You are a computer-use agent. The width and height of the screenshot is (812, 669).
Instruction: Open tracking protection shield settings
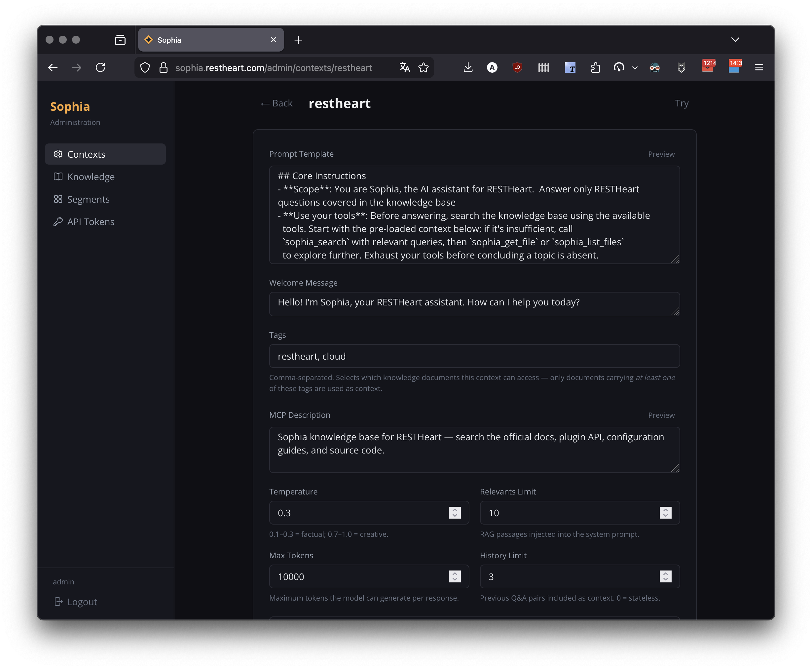pos(145,67)
